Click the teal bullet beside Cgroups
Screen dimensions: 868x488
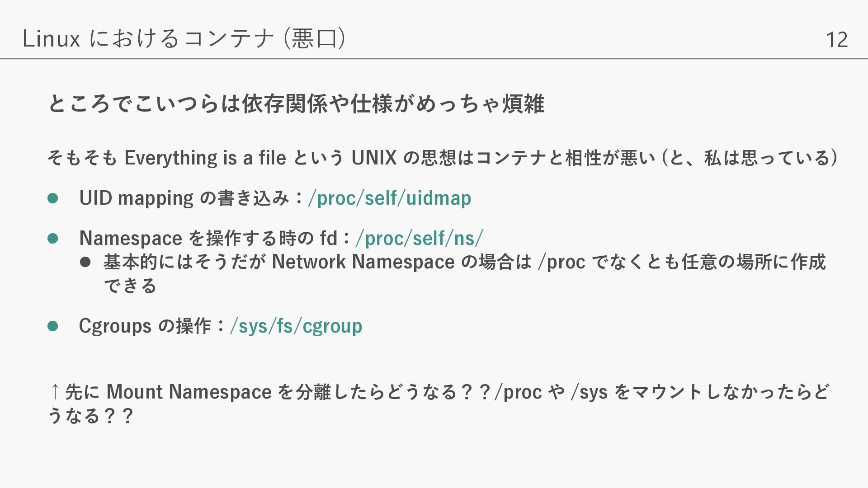(x=53, y=326)
